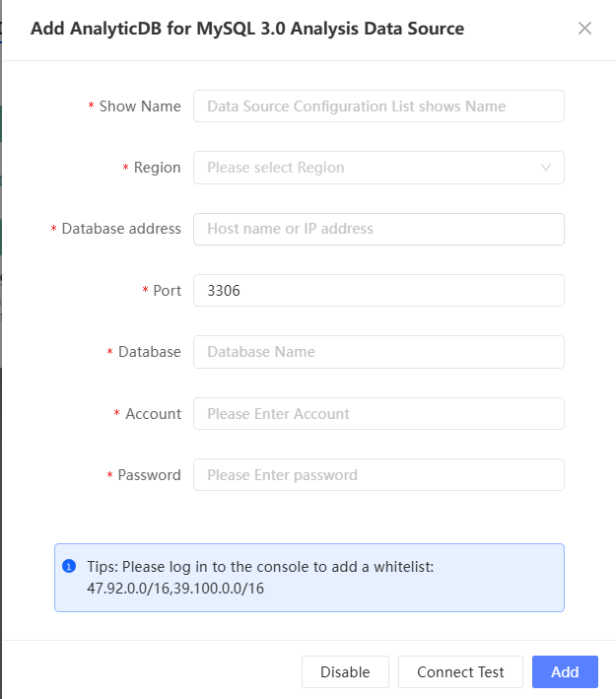
Task: Click the blue Add button
Action: pyautogui.click(x=565, y=672)
